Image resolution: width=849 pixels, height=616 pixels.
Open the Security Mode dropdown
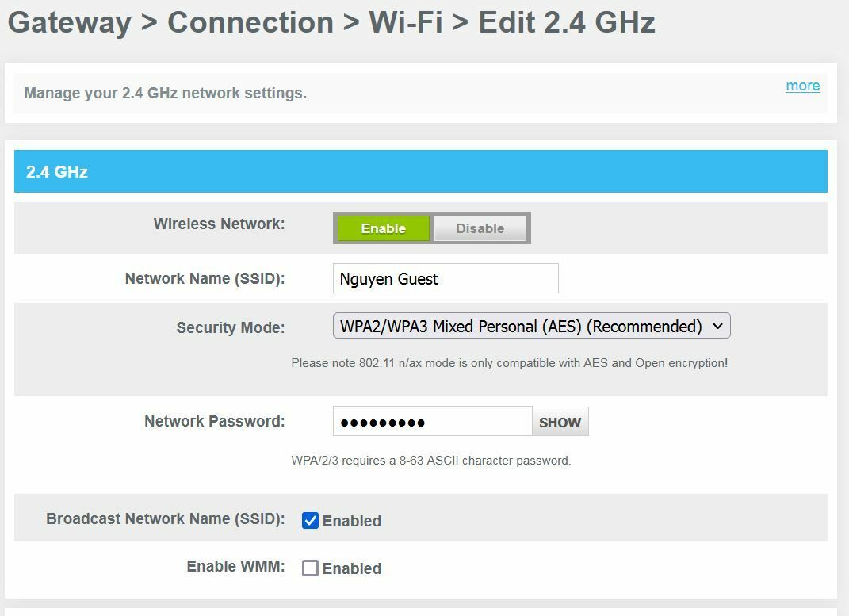531,326
